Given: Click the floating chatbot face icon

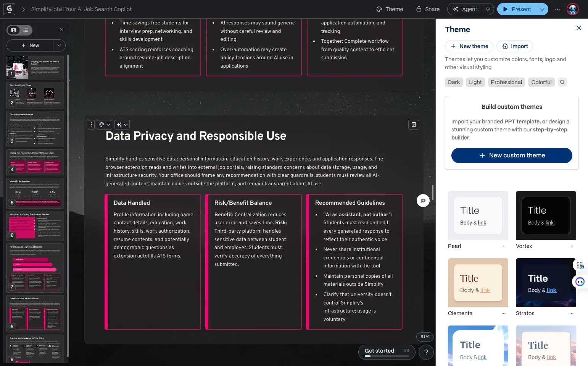Looking at the screenshot, I should (580, 282).
